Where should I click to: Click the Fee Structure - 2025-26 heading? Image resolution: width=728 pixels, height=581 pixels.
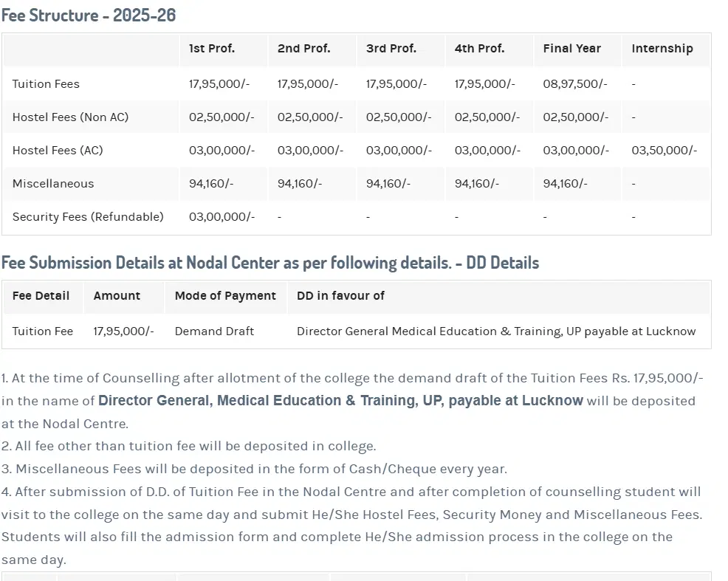(89, 15)
